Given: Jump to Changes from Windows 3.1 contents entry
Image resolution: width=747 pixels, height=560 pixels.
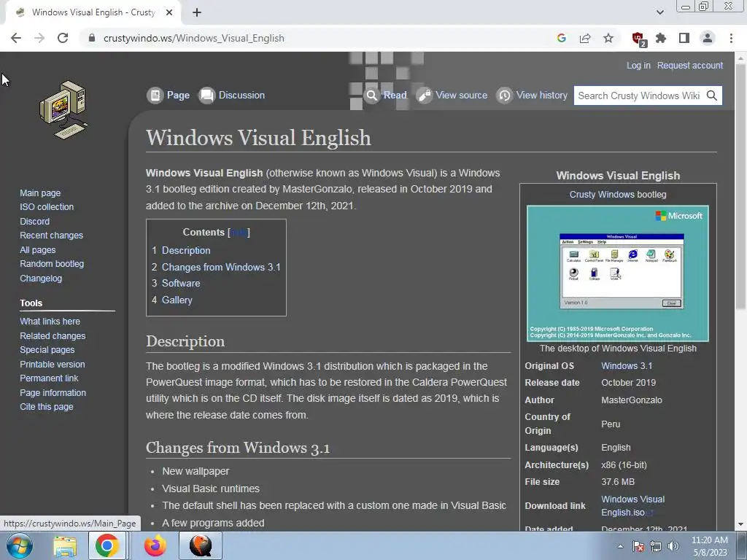Looking at the screenshot, I should [221, 267].
